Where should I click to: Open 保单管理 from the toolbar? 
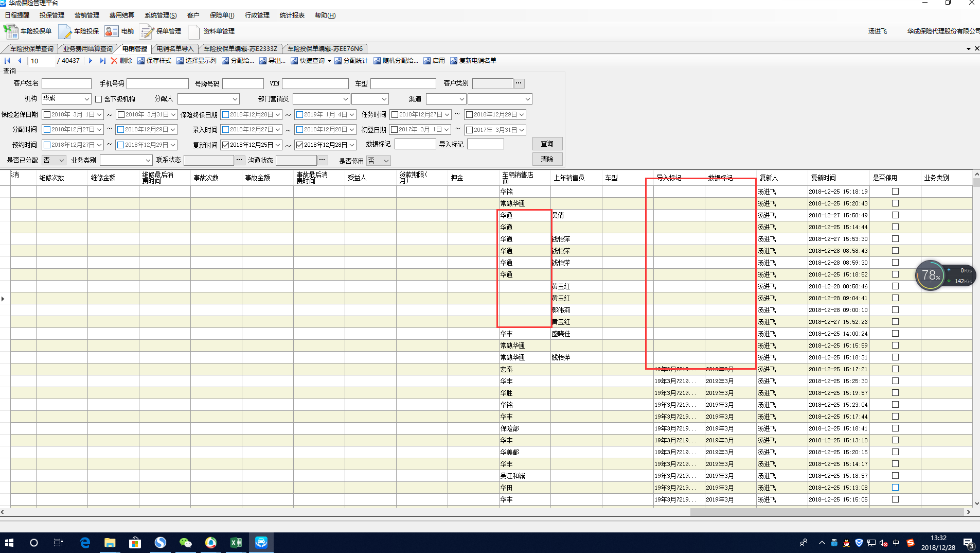147,31
